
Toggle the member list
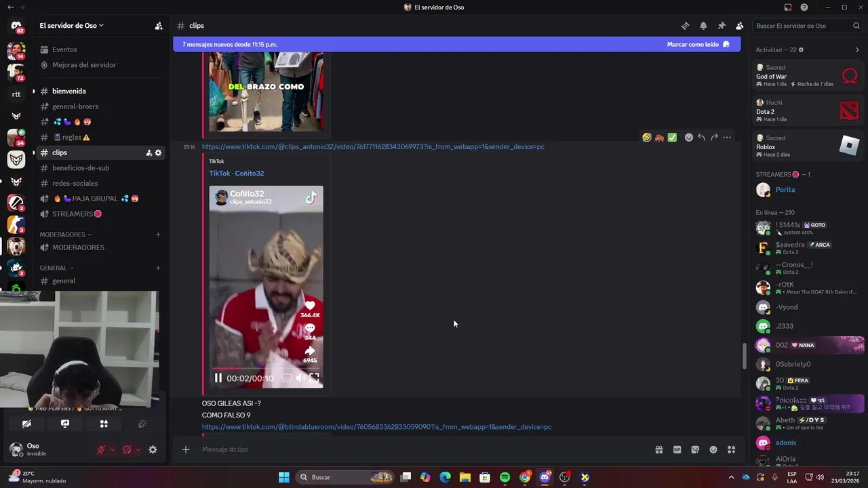(x=740, y=26)
